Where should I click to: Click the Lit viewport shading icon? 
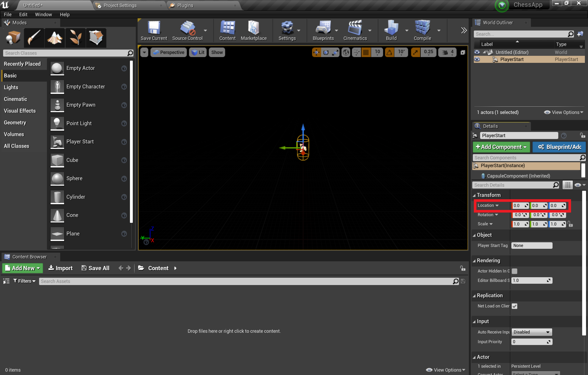click(198, 52)
